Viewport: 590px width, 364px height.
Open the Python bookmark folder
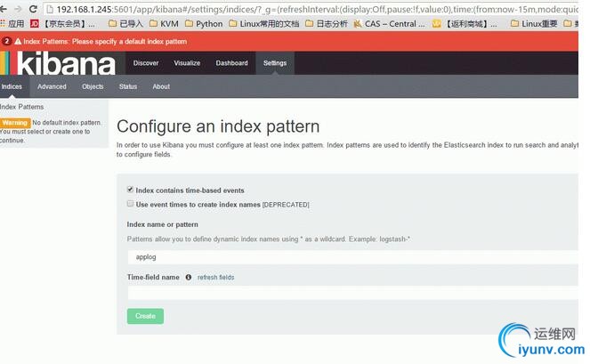(x=204, y=24)
